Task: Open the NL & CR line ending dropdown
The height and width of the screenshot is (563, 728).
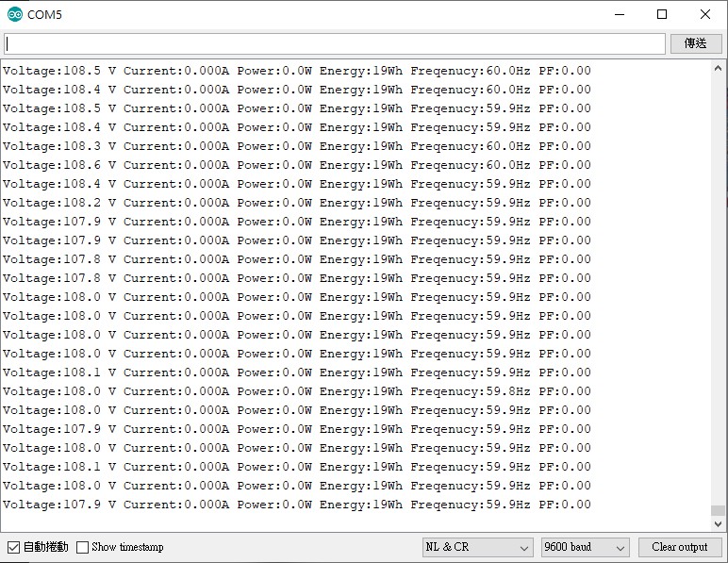Action: [477, 547]
